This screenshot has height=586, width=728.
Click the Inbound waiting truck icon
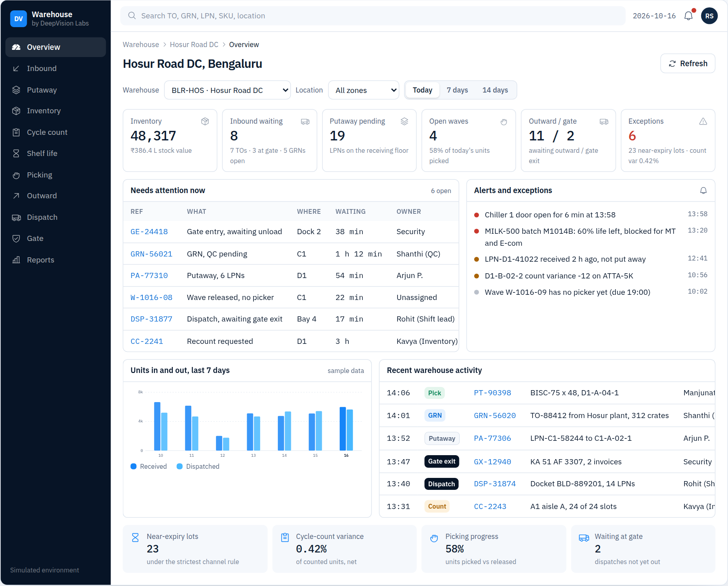(305, 121)
